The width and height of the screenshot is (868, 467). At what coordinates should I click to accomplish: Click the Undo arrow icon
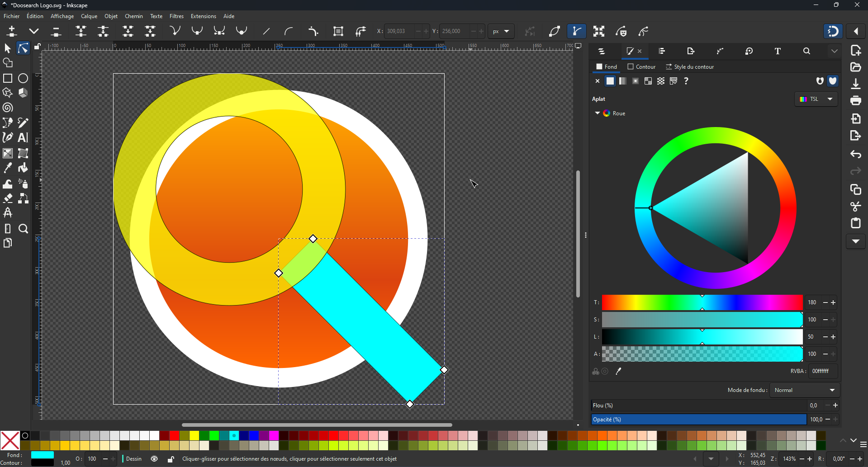tap(855, 155)
